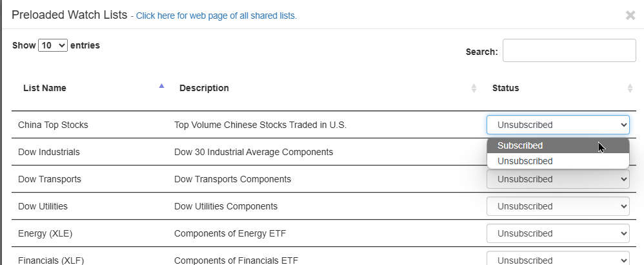Expand Dow Utilities status dropdown
Screen dimensions: 644x265
click(x=558, y=206)
